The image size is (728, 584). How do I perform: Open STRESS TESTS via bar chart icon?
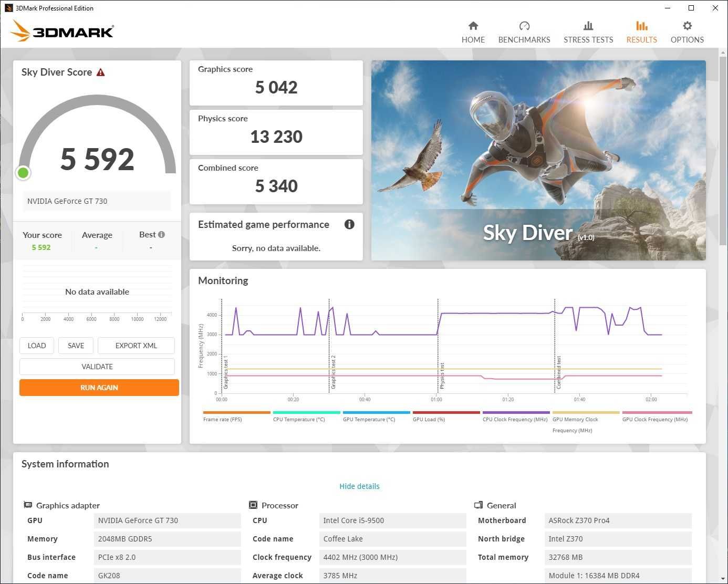pyautogui.click(x=588, y=26)
